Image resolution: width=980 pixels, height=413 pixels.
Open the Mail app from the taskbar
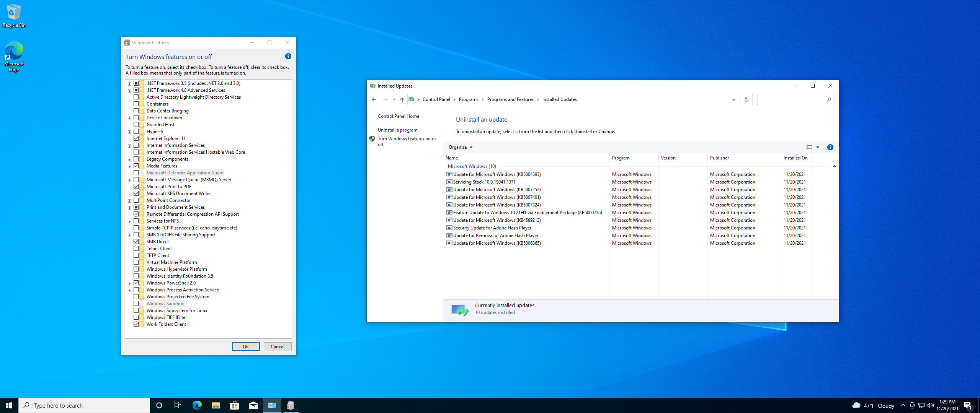pyautogui.click(x=253, y=405)
